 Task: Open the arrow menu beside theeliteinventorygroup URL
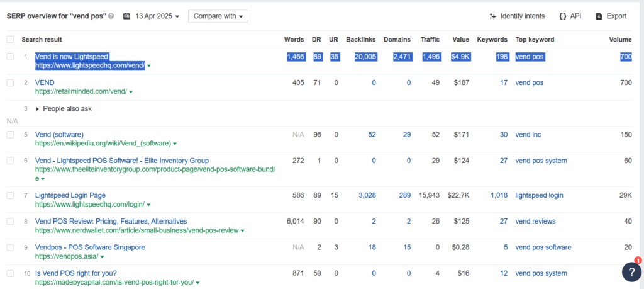(43, 179)
